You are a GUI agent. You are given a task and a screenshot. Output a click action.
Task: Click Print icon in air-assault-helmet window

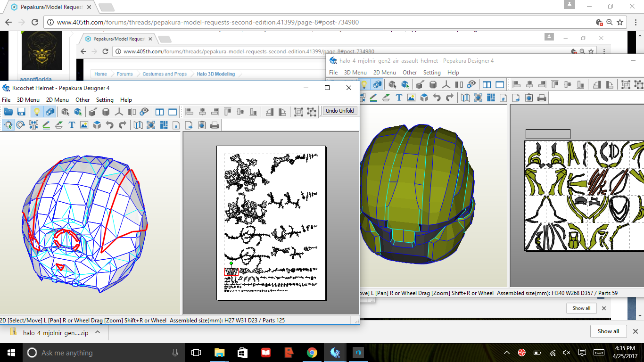point(542,98)
